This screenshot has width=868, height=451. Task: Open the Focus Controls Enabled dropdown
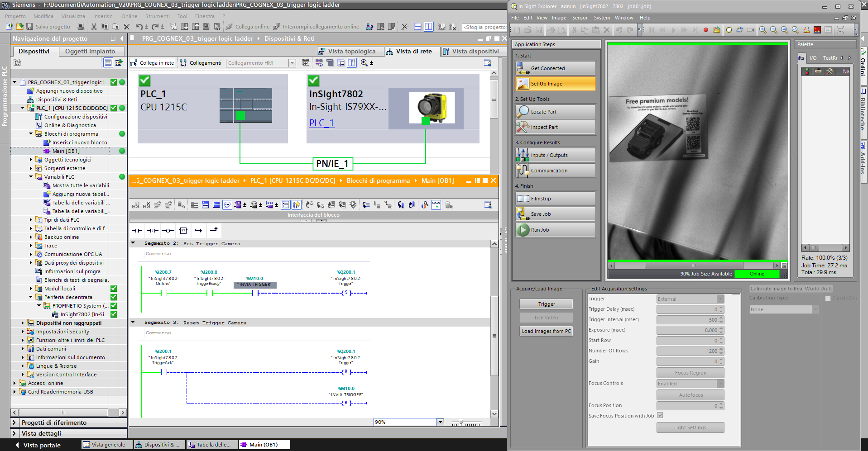(x=720, y=384)
